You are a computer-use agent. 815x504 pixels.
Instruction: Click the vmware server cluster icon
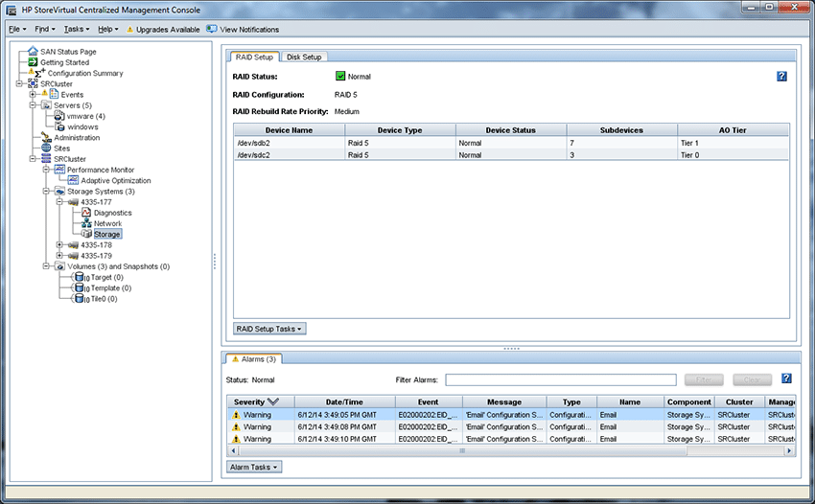coord(59,116)
